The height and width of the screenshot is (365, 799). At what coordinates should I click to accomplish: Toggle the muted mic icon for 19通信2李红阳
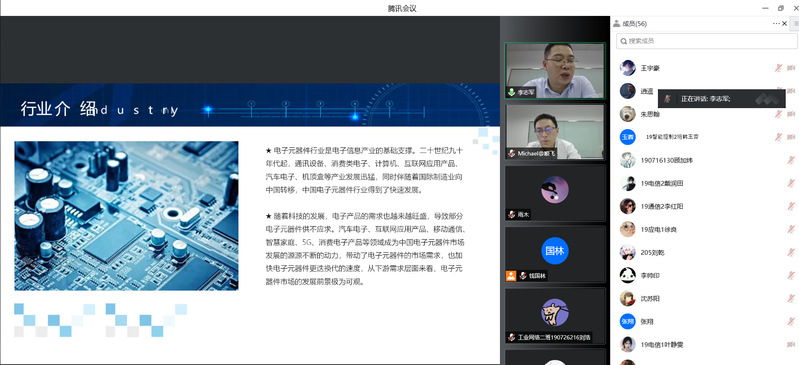coord(791,206)
